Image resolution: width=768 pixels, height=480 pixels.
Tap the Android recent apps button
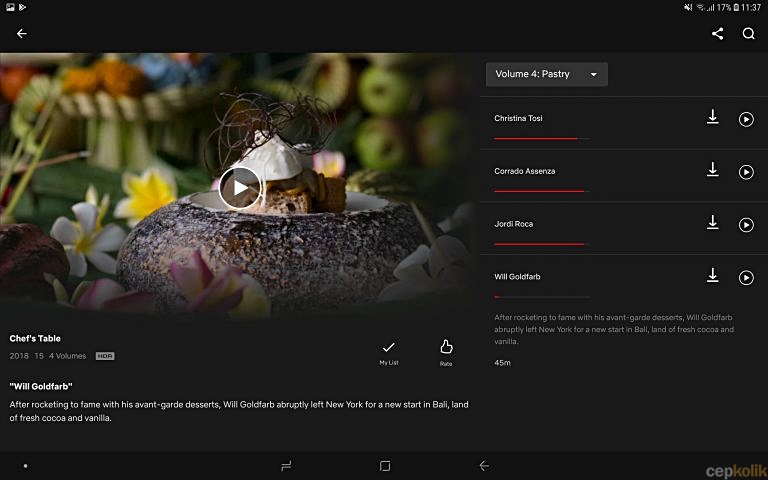pyautogui.click(x=286, y=465)
